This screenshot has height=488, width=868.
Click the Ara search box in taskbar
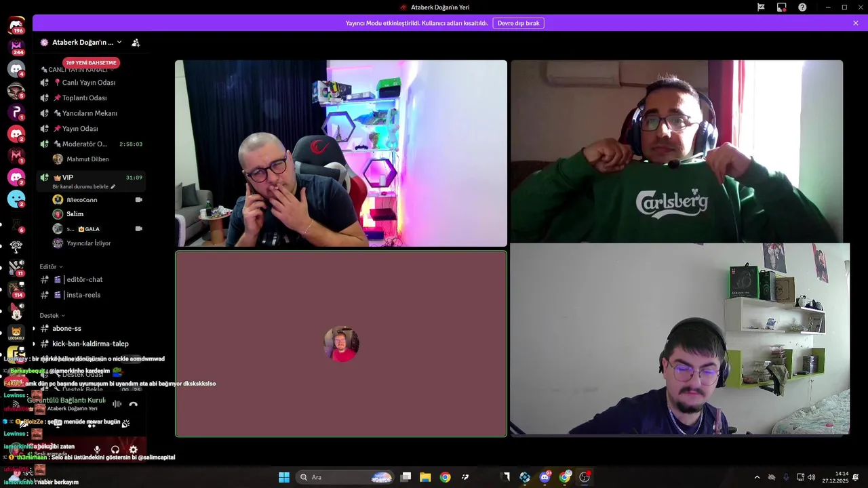tap(346, 477)
